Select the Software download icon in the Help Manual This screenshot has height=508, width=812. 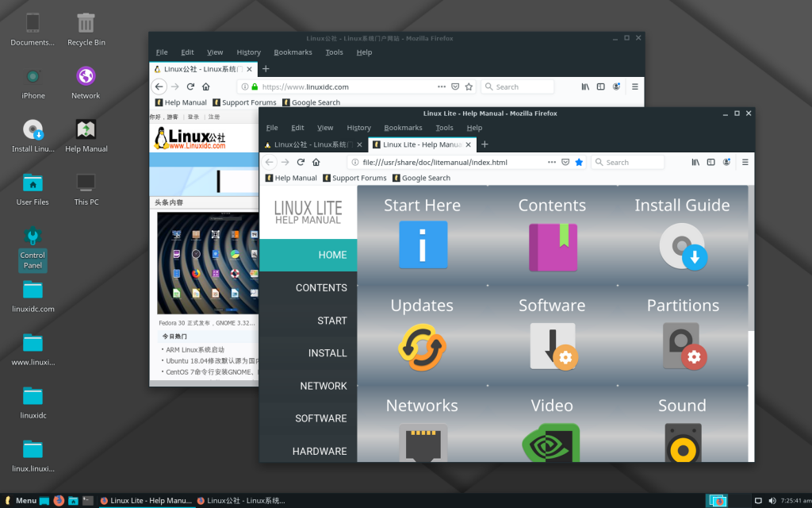tap(552, 347)
